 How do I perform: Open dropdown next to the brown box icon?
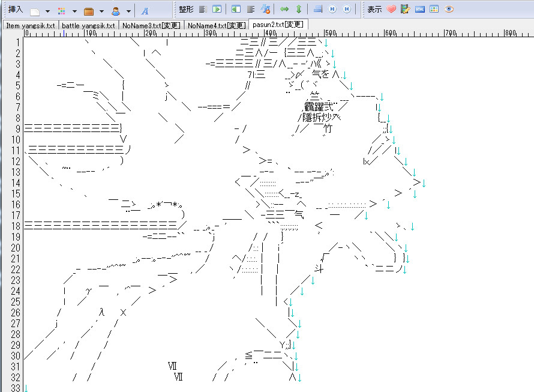tap(101, 11)
